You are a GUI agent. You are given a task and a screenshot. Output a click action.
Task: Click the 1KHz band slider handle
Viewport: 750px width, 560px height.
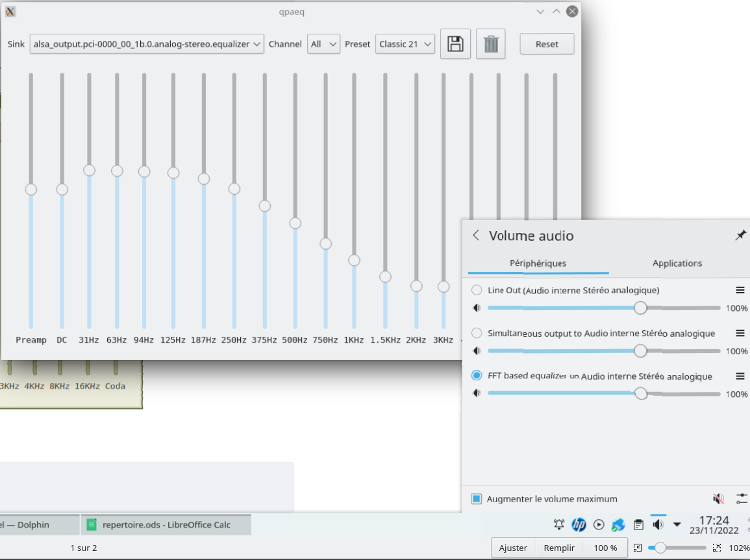pyautogui.click(x=354, y=260)
